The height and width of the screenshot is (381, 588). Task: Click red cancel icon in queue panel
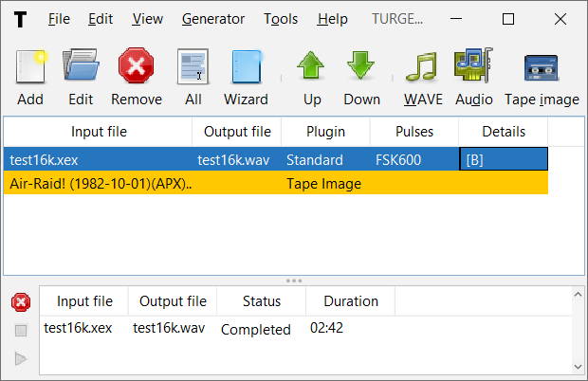[20, 302]
